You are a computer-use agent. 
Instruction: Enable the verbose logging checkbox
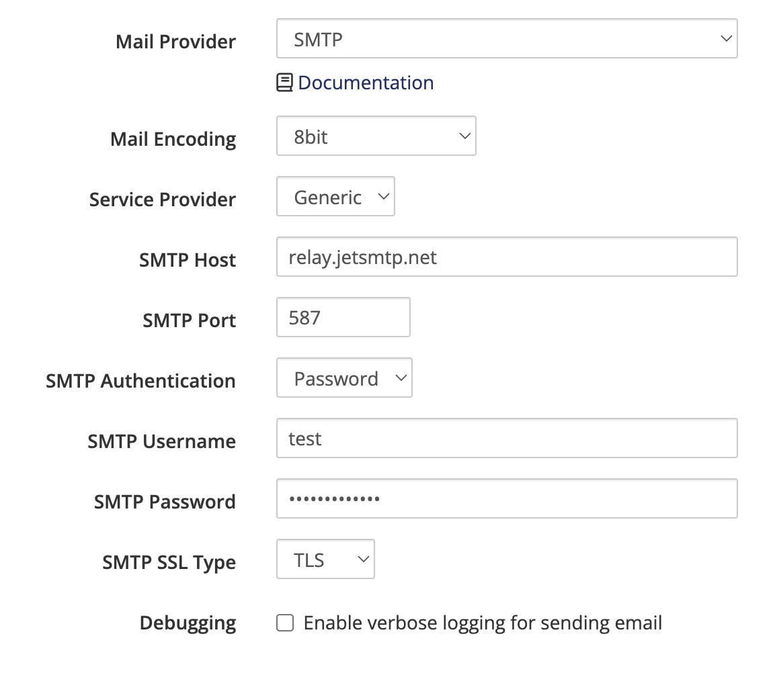285,623
